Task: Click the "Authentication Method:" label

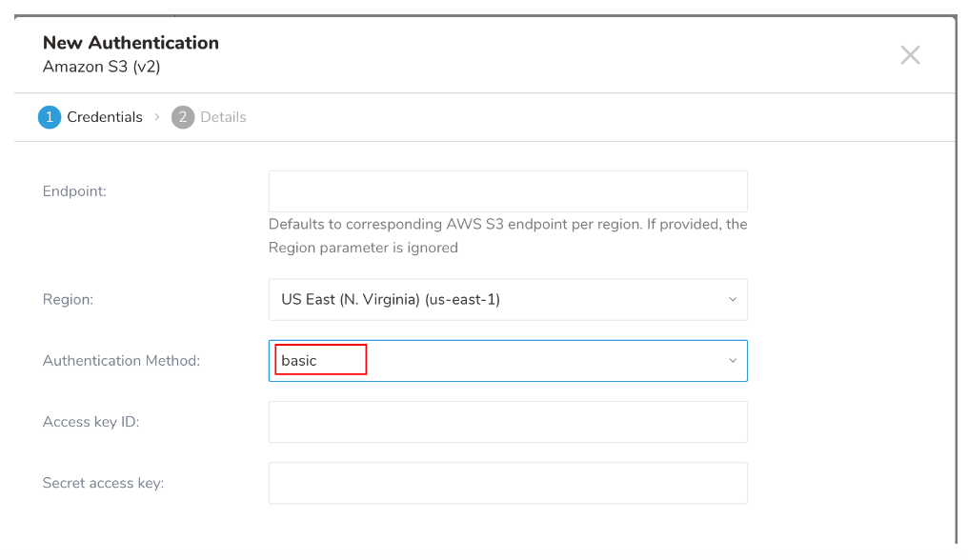Action: coord(121,361)
